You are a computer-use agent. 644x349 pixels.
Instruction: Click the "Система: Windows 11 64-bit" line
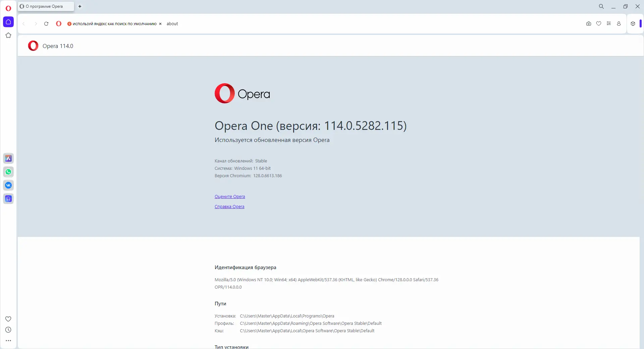(243, 168)
